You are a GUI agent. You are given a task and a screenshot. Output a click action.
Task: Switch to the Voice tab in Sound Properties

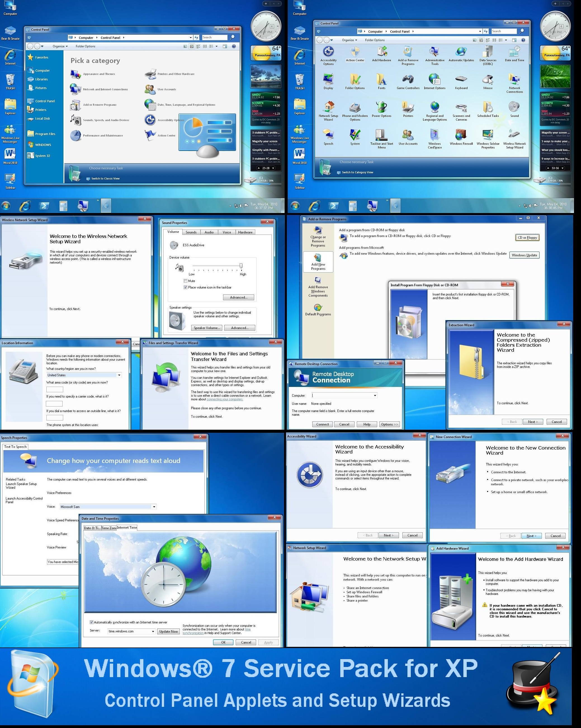(227, 232)
